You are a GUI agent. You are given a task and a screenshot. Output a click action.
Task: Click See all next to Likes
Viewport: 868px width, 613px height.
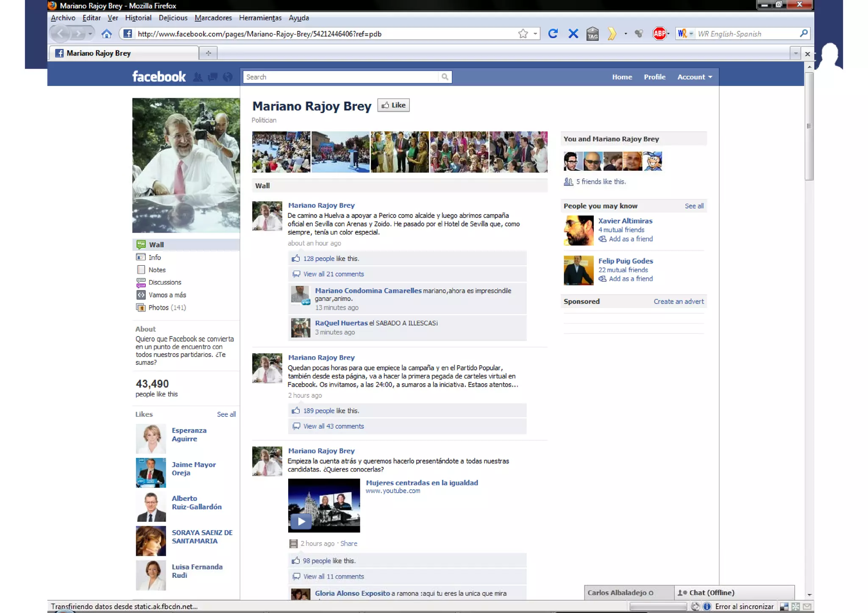[226, 414]
